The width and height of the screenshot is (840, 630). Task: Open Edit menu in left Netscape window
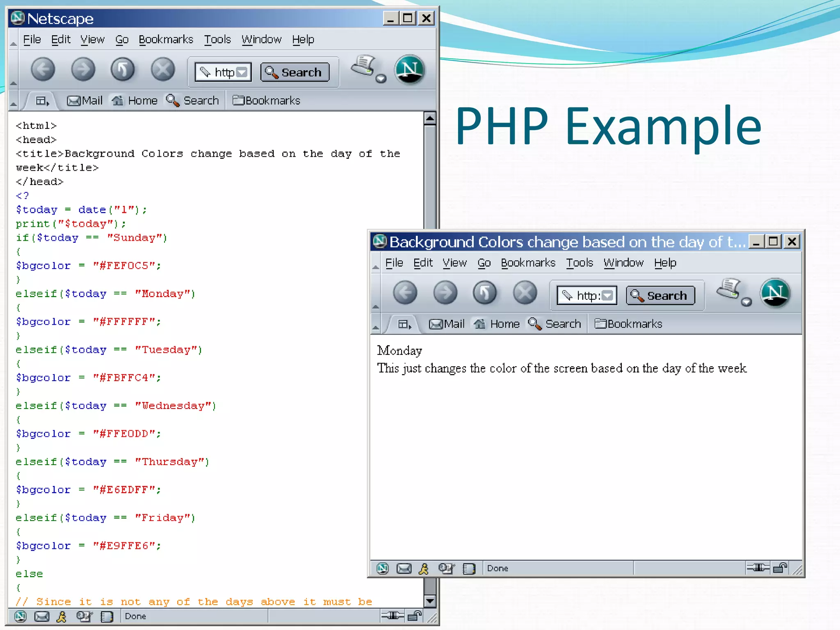[61, 40]
